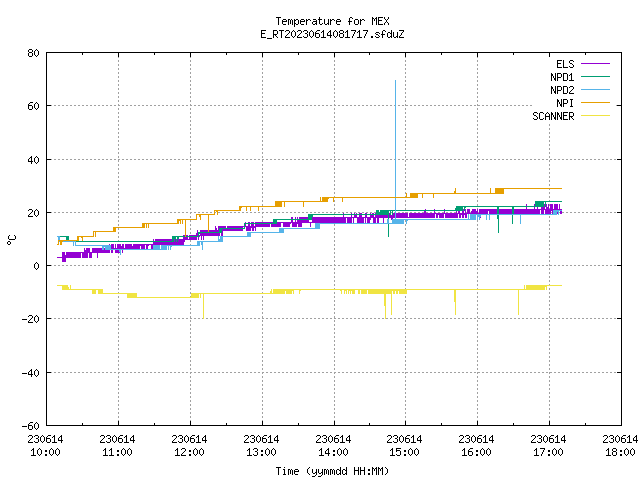640x480 pixels.
Task: Click the ELS legend label
Action: click(x=565, y=64)
